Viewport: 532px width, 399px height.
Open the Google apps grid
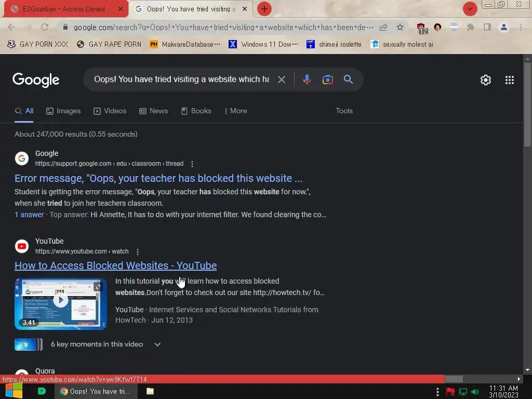tap(509, 80)
